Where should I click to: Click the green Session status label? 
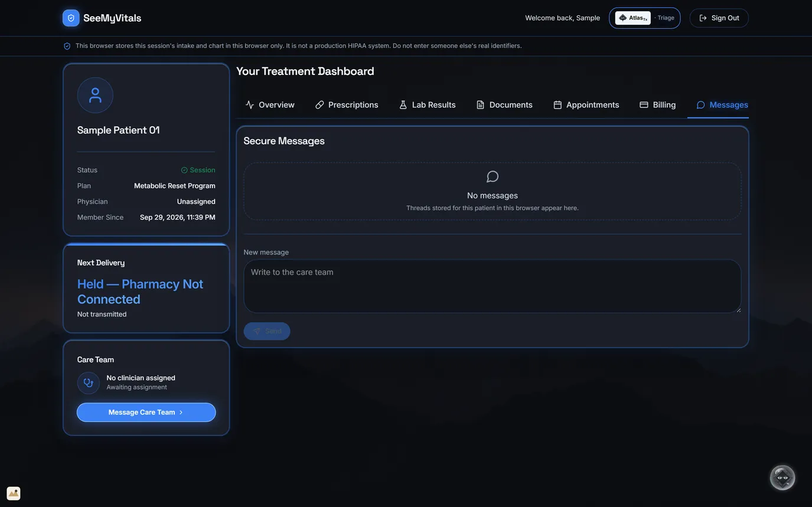(x=203, y=170)
